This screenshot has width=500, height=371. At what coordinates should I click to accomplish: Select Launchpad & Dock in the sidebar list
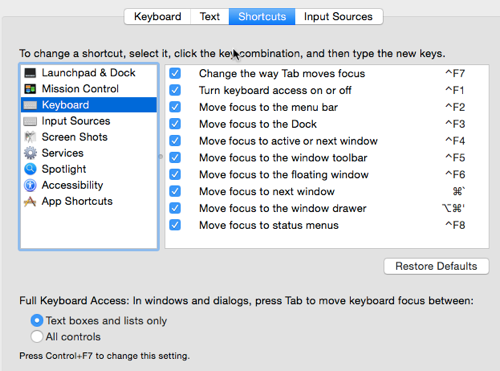click(89, 73)
